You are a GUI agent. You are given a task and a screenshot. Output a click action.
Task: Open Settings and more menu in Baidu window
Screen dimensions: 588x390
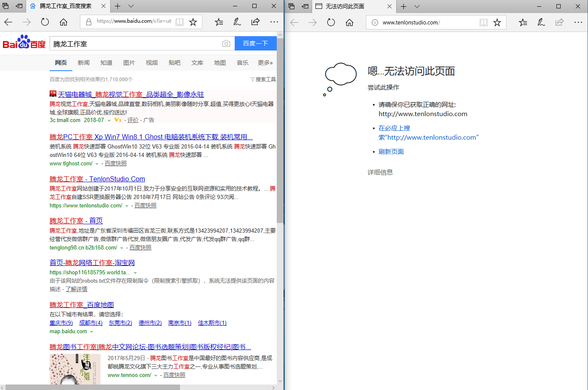(x=274, y=22)
